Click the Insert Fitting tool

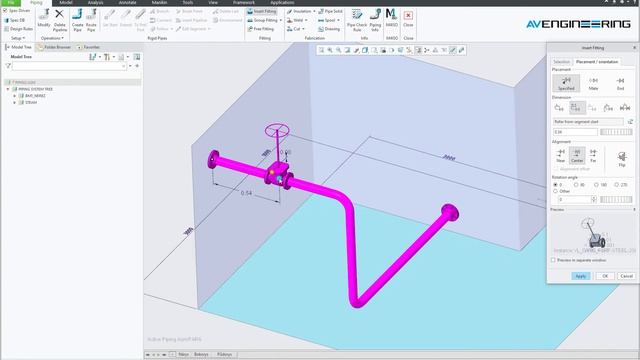click(262, 11)
